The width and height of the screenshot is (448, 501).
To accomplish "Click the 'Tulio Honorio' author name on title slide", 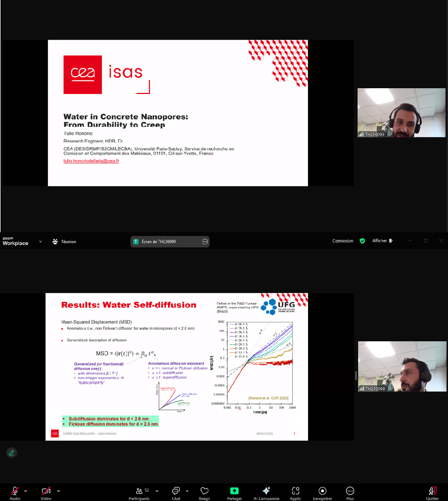I will [78, 133].
